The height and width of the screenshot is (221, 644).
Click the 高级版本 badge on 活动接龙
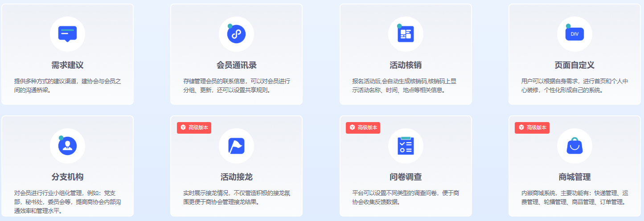(194, 127)
